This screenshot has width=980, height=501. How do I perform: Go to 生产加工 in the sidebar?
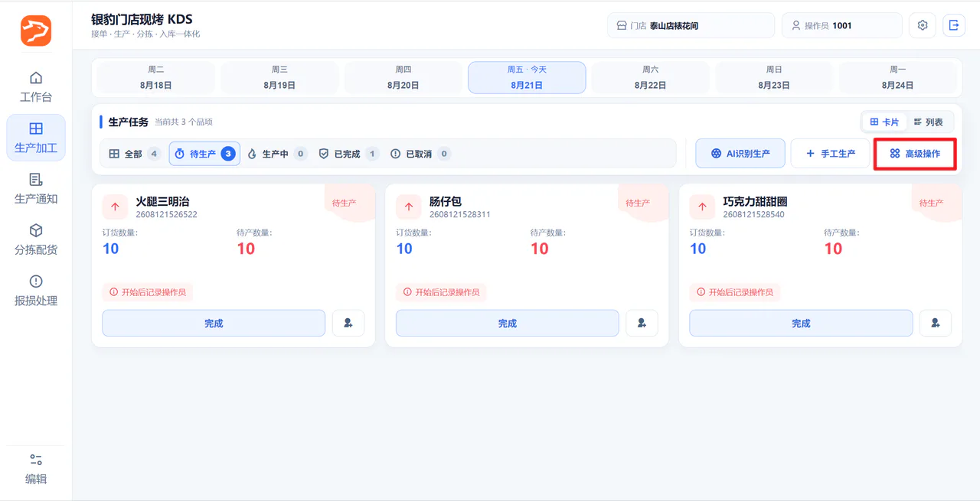click(36, 138)
